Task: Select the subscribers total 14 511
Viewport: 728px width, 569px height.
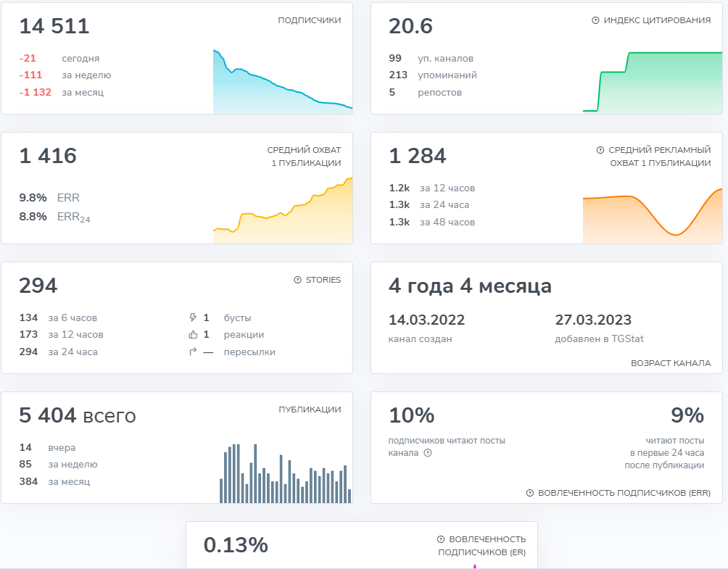Action: (x=54, y=26)
